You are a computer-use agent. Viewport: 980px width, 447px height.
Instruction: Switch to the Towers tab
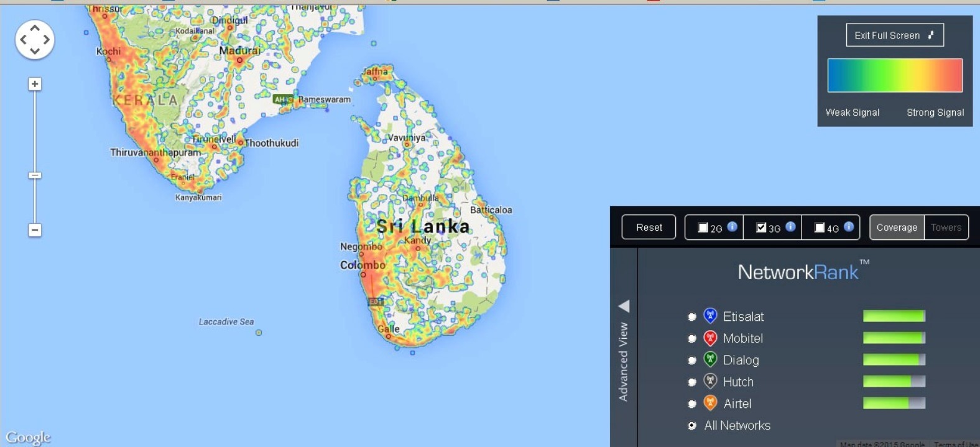pos(946,228)
